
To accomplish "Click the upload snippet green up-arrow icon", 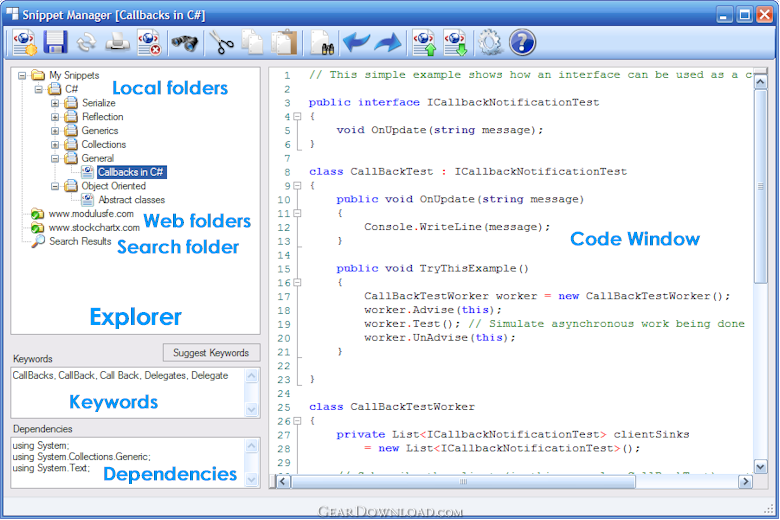I will tap(424, 42).
